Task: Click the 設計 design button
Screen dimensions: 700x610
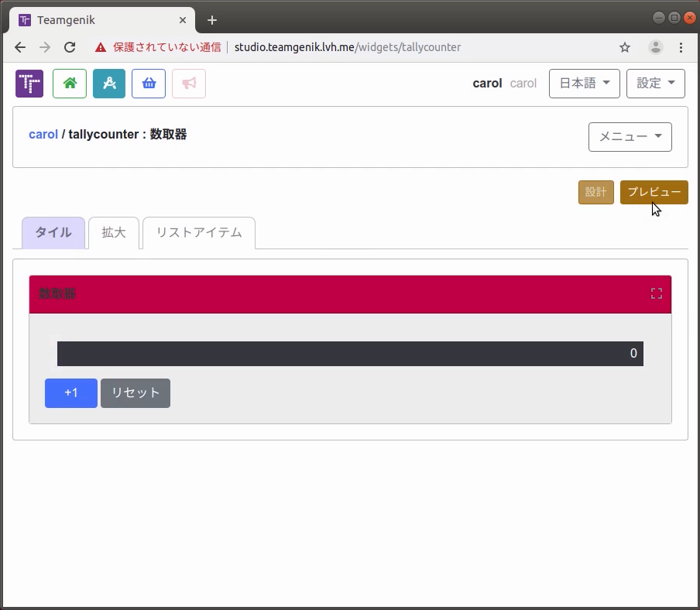Action: 596,192
